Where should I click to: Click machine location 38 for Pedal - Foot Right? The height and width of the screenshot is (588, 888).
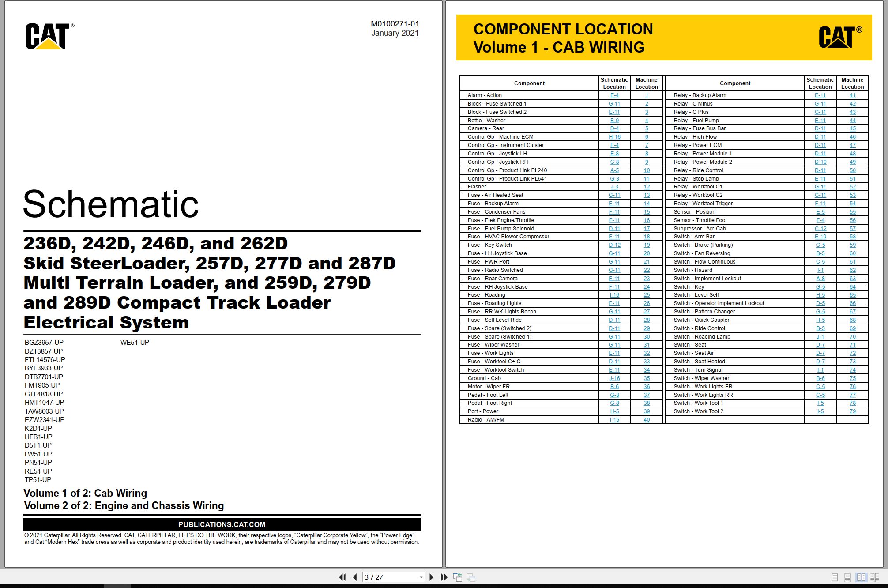click(x=647, y=403)
